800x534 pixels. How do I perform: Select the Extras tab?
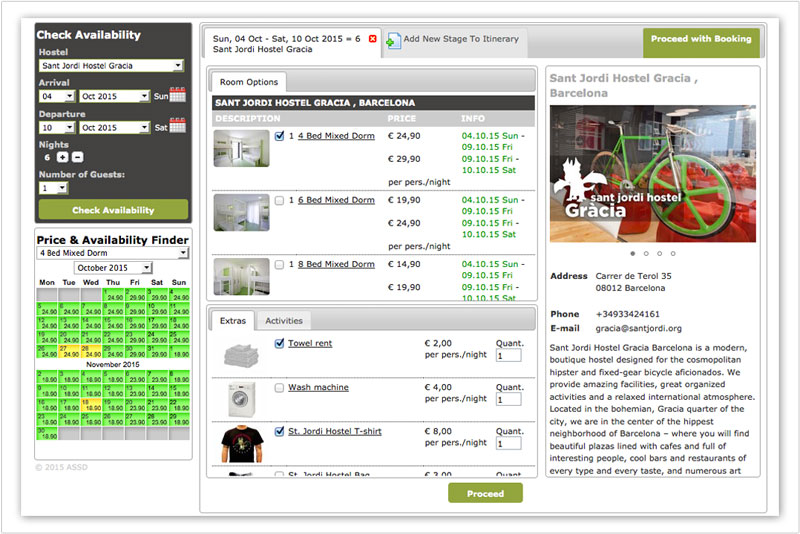233,321
